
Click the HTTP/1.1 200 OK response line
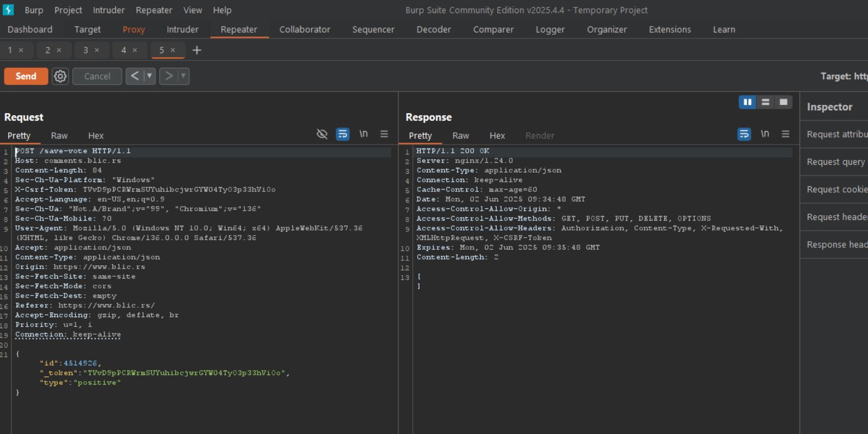tap(452, 151)
